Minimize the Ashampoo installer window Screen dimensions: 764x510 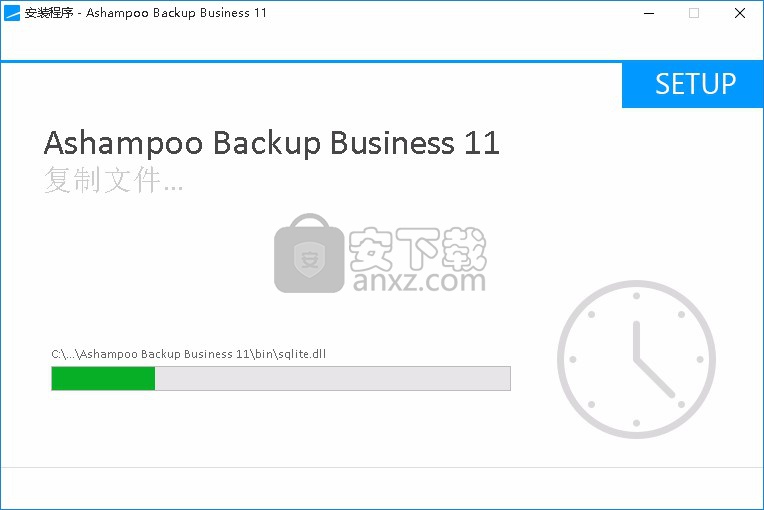648,14
